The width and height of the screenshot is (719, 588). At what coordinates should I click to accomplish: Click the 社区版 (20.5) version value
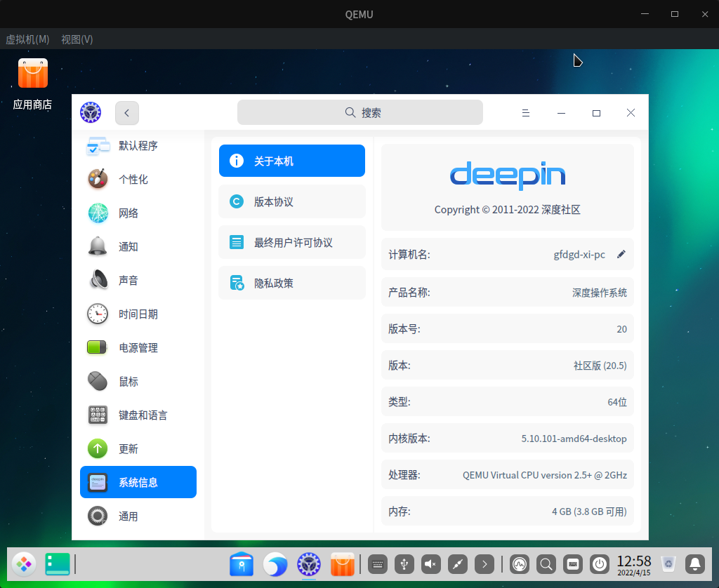[600, 366]
